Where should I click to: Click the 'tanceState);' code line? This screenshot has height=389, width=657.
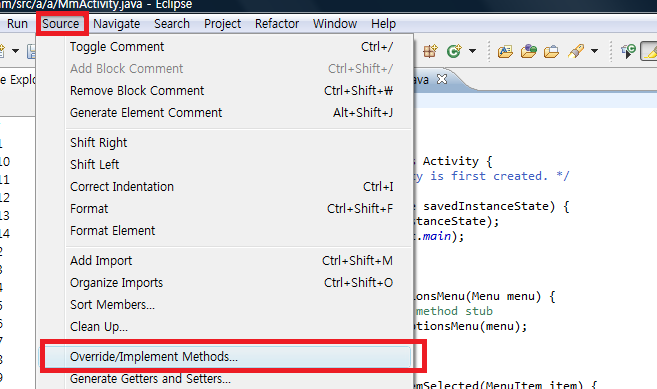[457, 221]
